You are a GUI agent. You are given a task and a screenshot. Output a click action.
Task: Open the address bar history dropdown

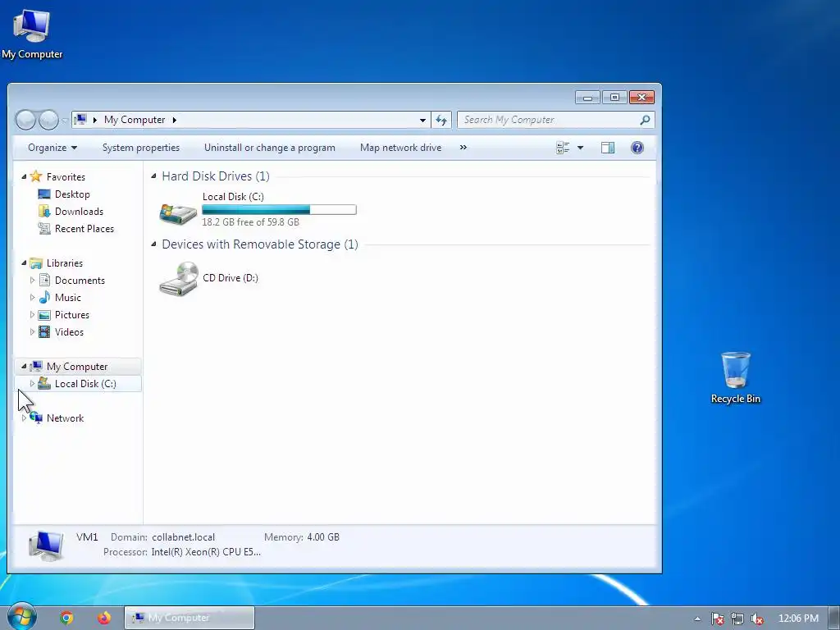[422, 120]
